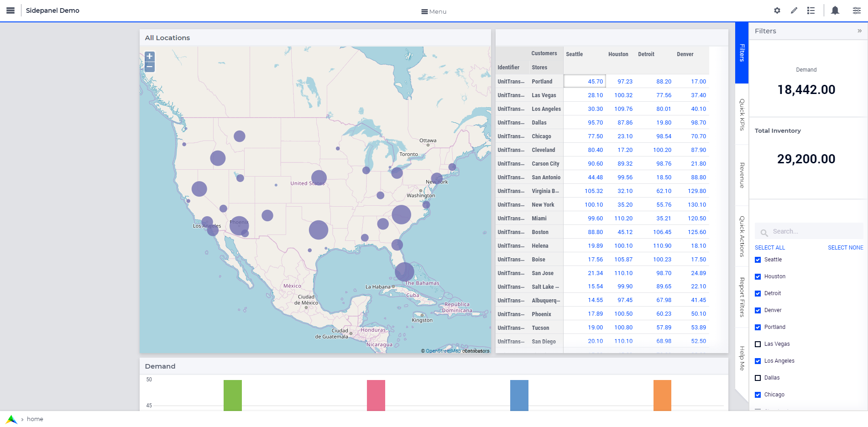868x427 pixels.
Task: Click the green demand chart bar
Action: [x=232, y=395]
